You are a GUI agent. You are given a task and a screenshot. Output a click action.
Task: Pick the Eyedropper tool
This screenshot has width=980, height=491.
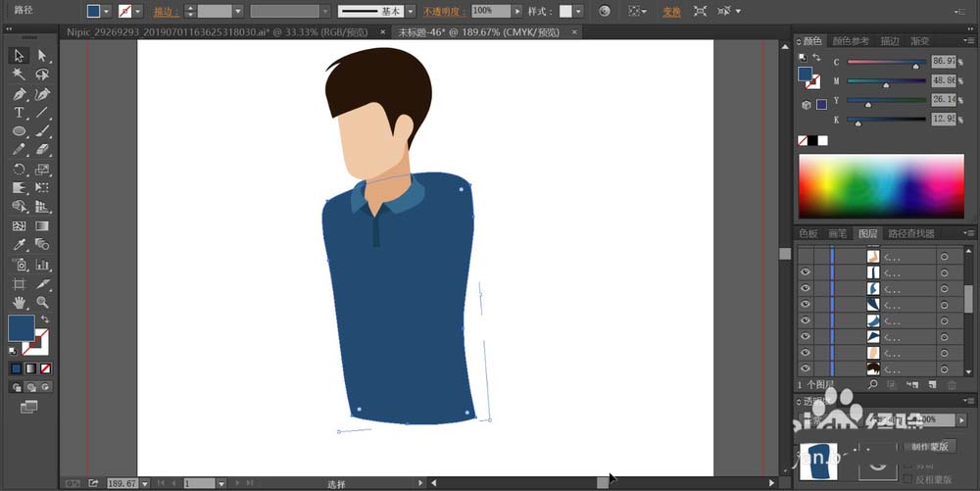[x=19, y=245]
